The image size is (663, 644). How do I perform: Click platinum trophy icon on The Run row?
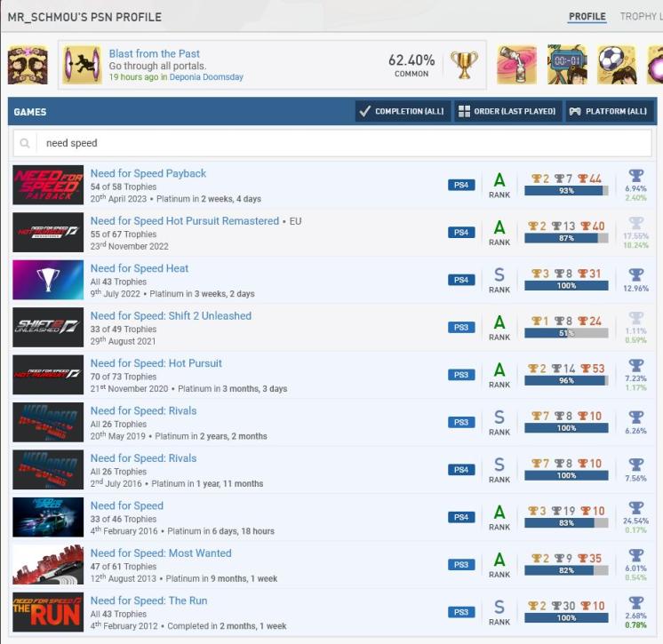pos(636,603)
